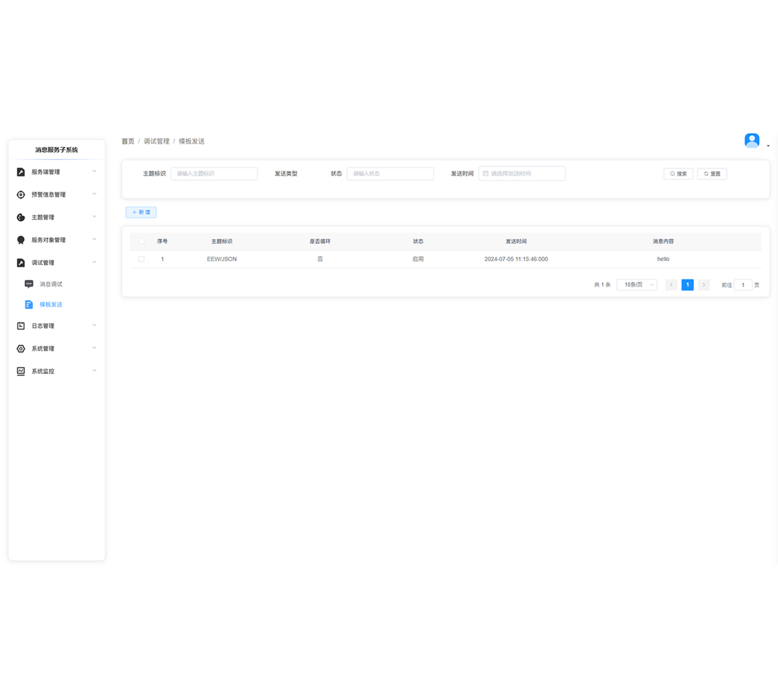778x700 pixels.
Task: Click the 服务端管理 sidebar icon
Action: pyautogui.click(x=21, y=172)
